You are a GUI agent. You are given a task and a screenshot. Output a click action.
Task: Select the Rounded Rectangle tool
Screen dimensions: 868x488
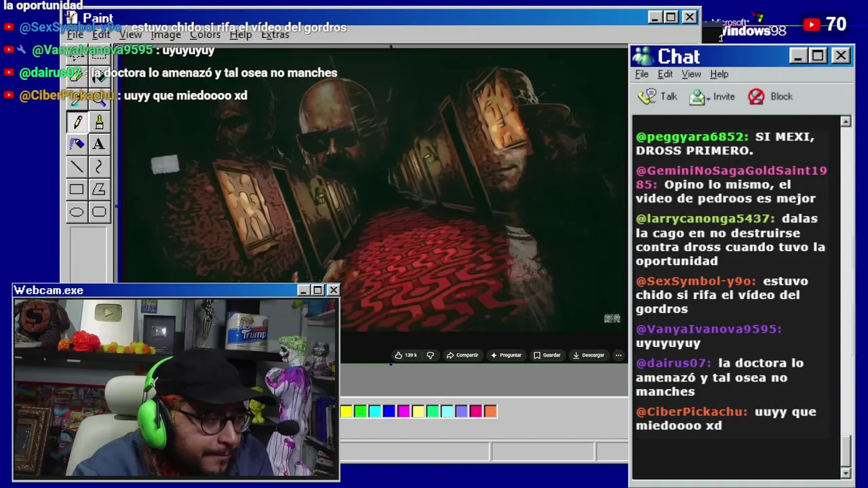click(99, 212)
